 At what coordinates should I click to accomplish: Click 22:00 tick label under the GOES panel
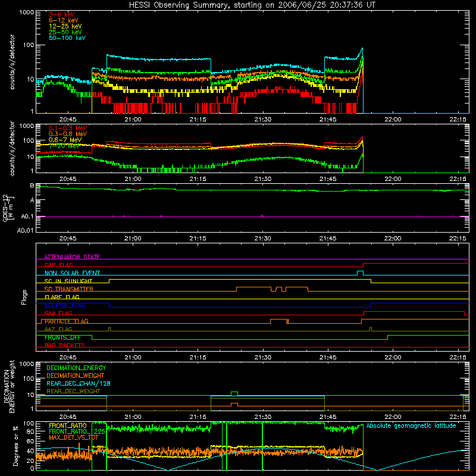393,238
